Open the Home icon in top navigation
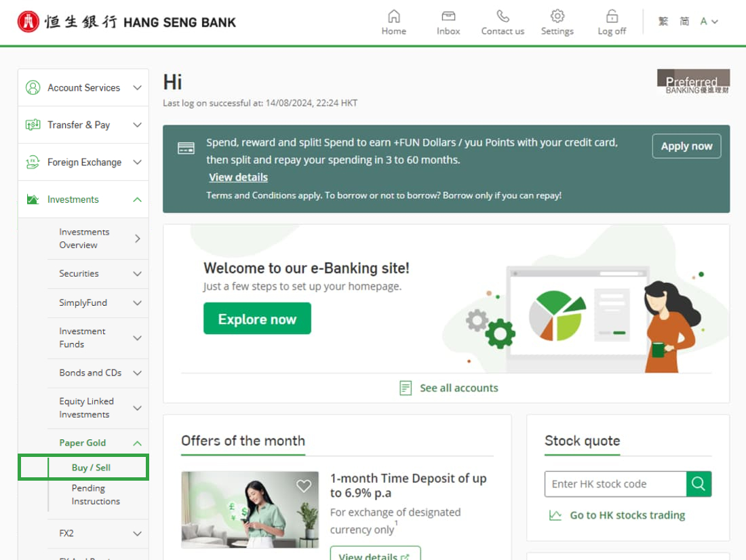 pos(393,17)
